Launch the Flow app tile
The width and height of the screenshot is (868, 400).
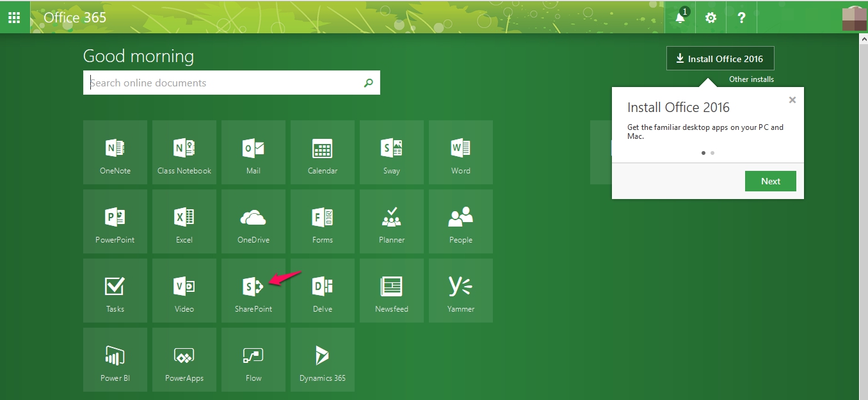click(x=253, y=360)
